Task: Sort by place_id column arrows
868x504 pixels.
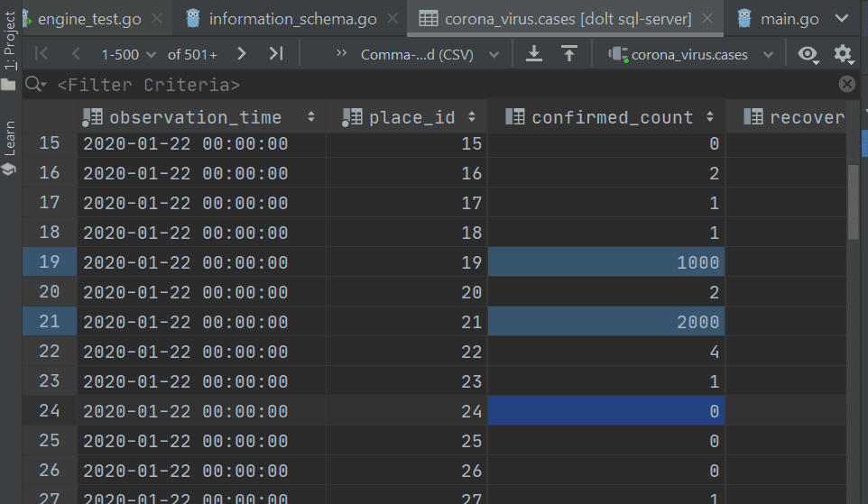Action: pos(472,116)
